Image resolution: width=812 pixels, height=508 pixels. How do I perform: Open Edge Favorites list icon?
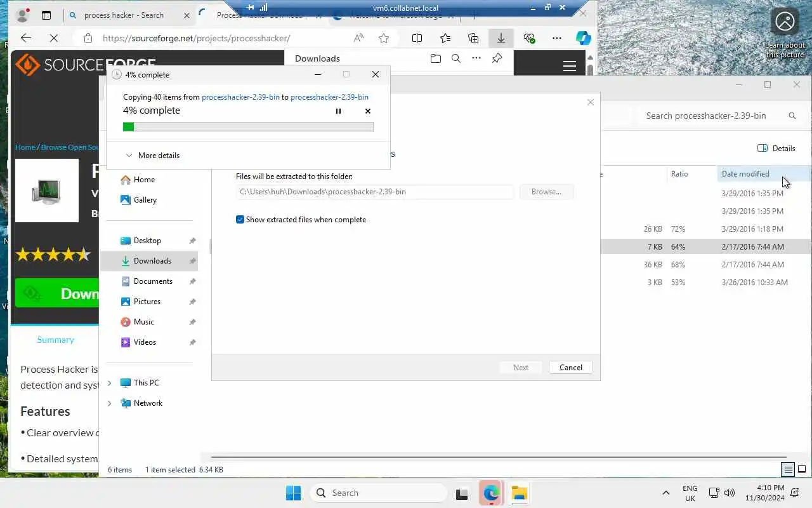[445, 38]
